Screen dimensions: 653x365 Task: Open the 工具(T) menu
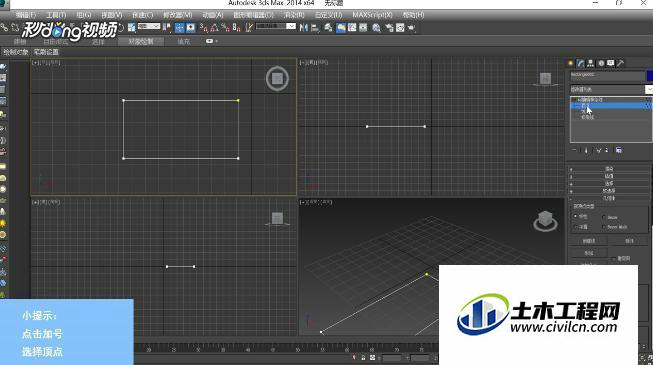click(56, 15)
